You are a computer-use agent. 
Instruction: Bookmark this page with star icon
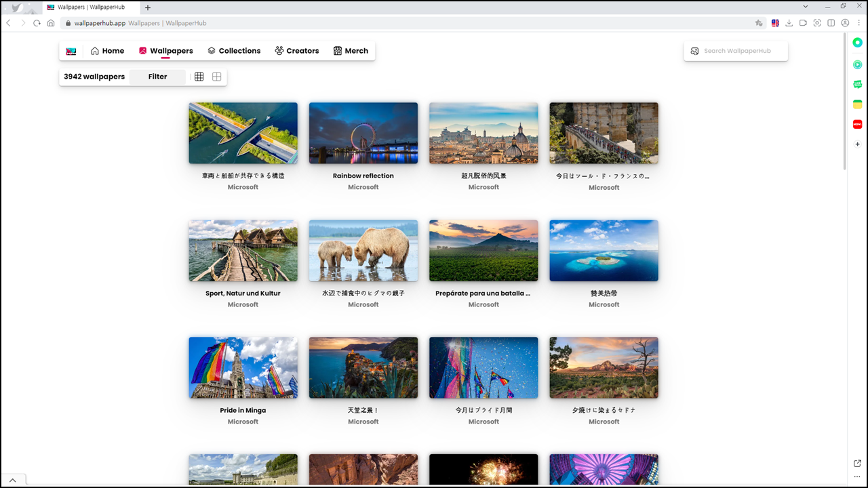[759, 23]
